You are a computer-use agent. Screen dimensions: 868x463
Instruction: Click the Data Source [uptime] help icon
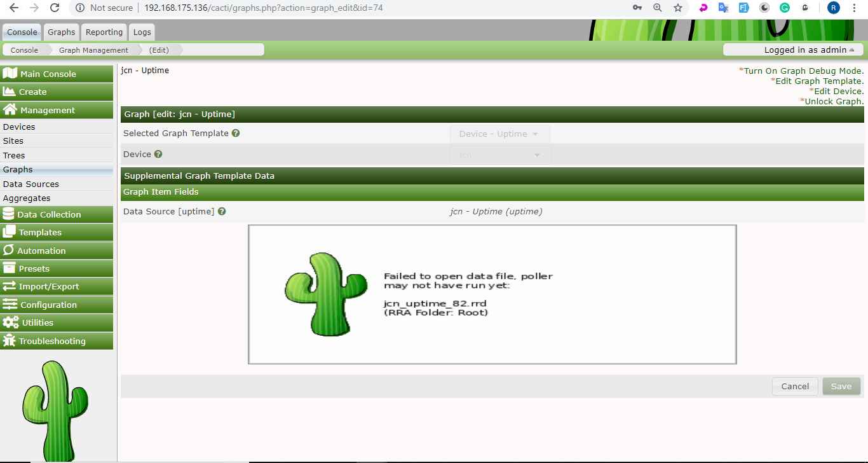tap(221, 211)
